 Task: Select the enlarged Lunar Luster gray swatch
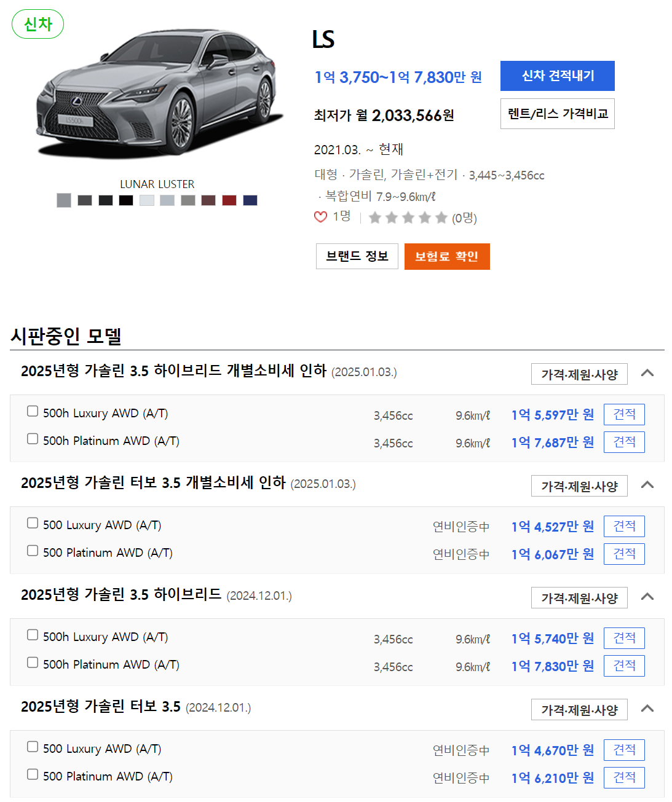64,200
